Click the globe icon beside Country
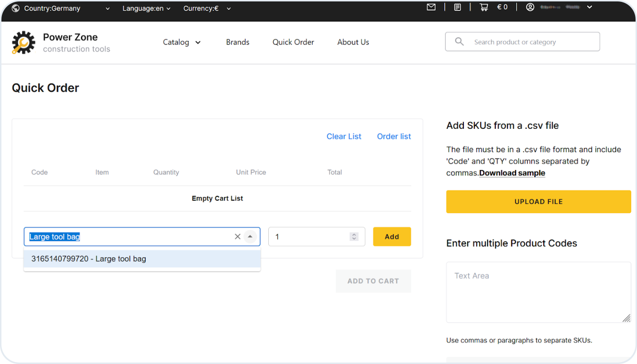 point(16,8)
